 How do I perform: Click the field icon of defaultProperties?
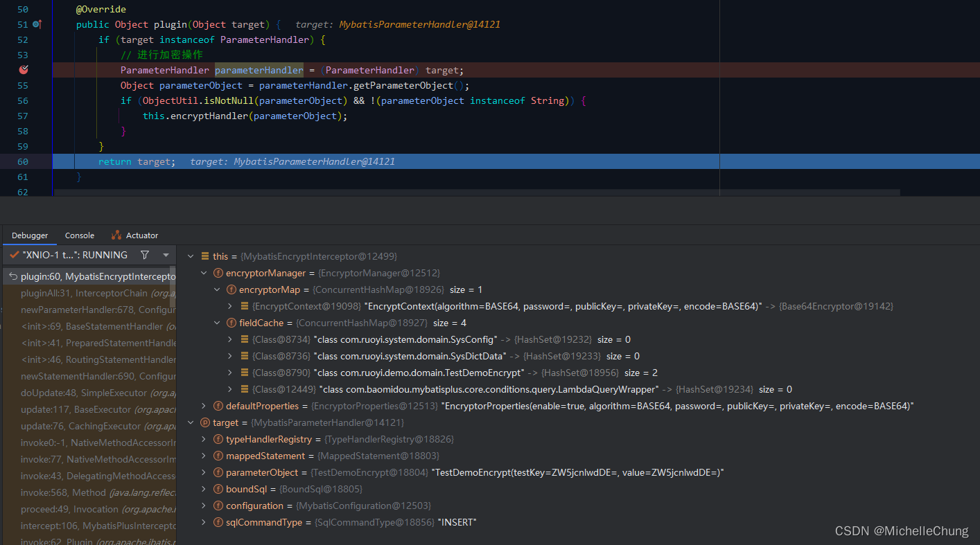tap(218, 406)
